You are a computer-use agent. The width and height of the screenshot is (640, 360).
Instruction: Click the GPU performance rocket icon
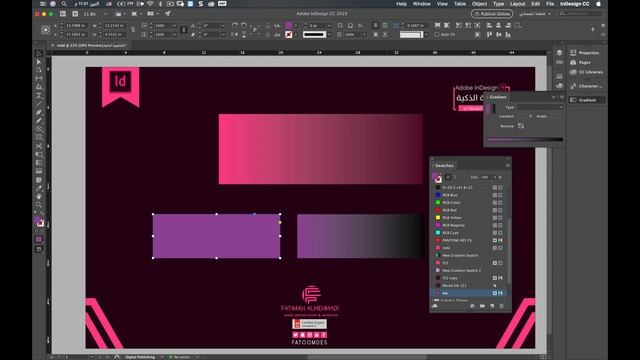pos(168,14)
